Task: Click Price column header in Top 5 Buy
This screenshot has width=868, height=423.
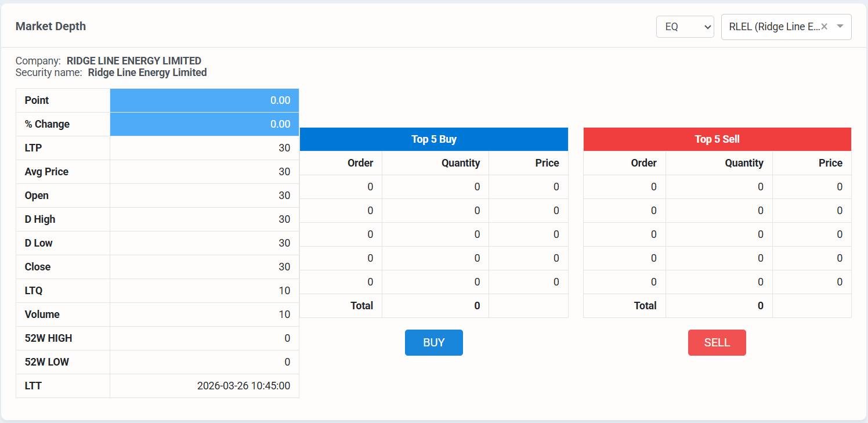Action: (547, 163)
